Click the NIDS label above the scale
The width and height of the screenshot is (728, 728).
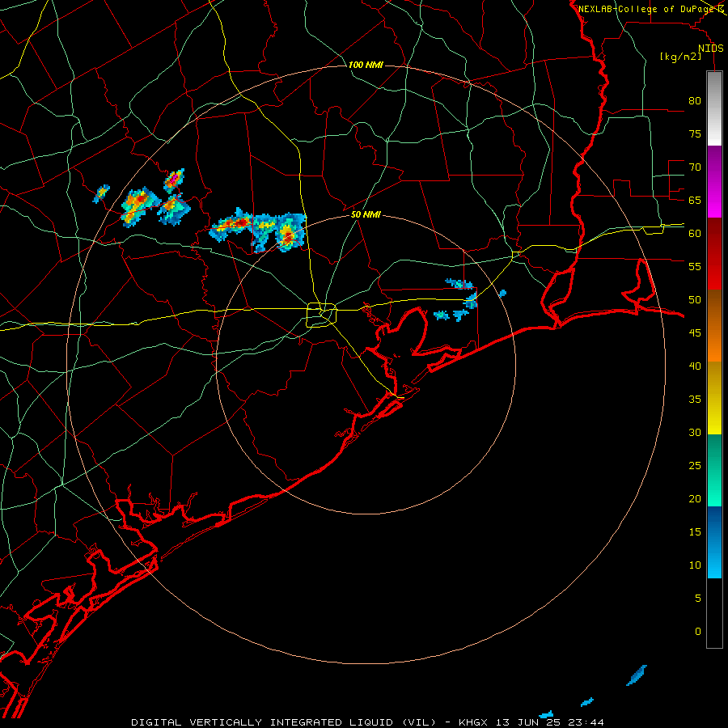coord(710,49)
